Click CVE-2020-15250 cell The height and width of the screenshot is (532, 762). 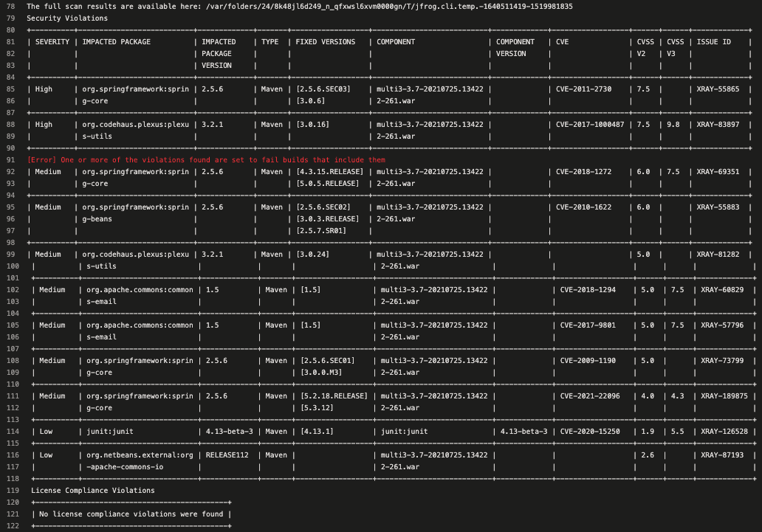[x=590, y=432]
